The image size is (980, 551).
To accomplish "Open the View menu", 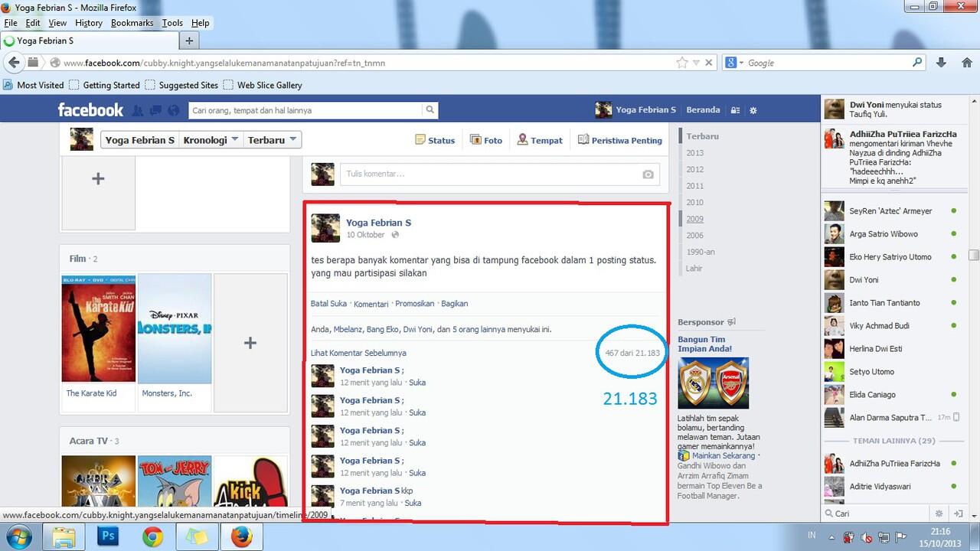I will 57,23.
